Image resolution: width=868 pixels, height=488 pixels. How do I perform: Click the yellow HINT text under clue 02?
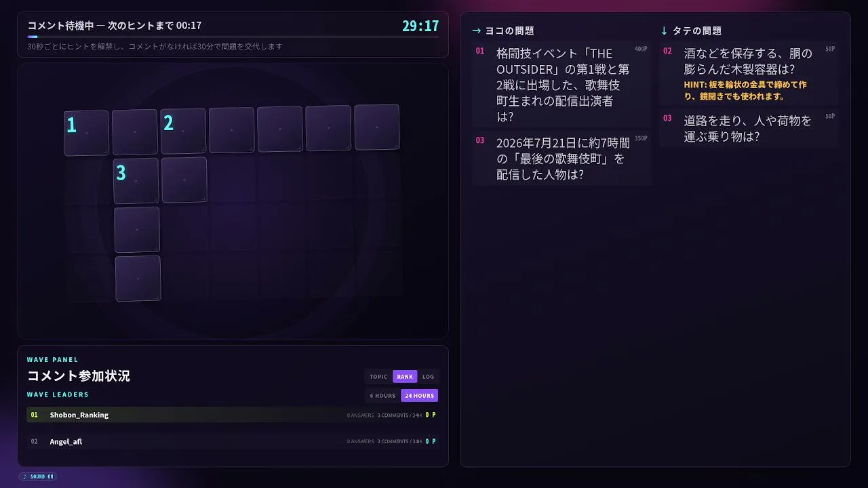pyautogui.click(x=745, y=91)
